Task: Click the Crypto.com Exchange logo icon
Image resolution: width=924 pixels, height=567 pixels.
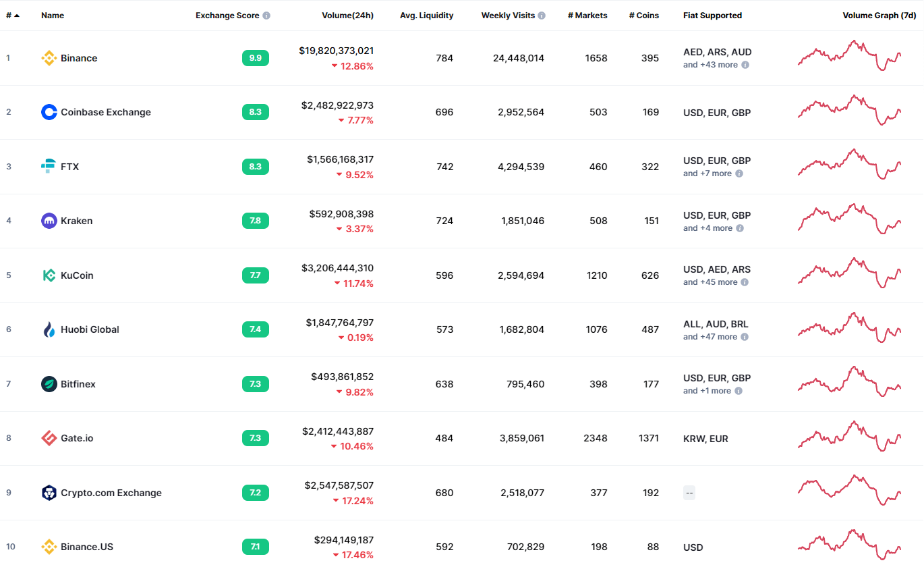Action: (x=49, y=493)
